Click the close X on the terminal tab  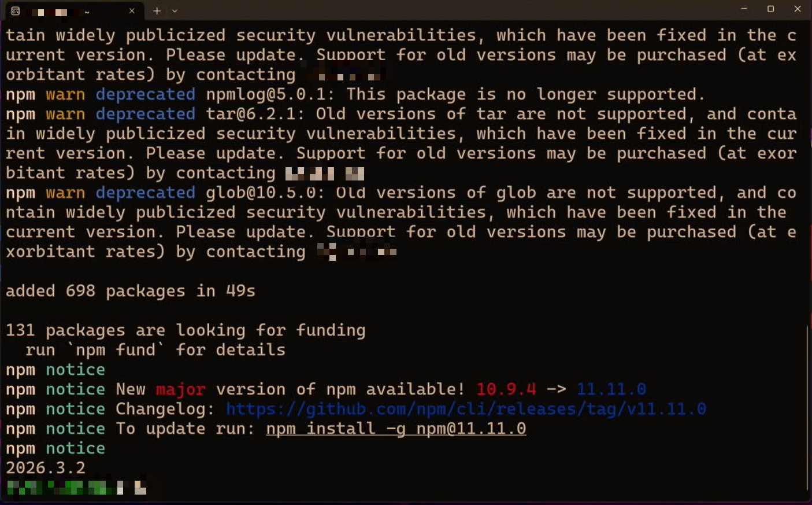[x=132, y=10]
